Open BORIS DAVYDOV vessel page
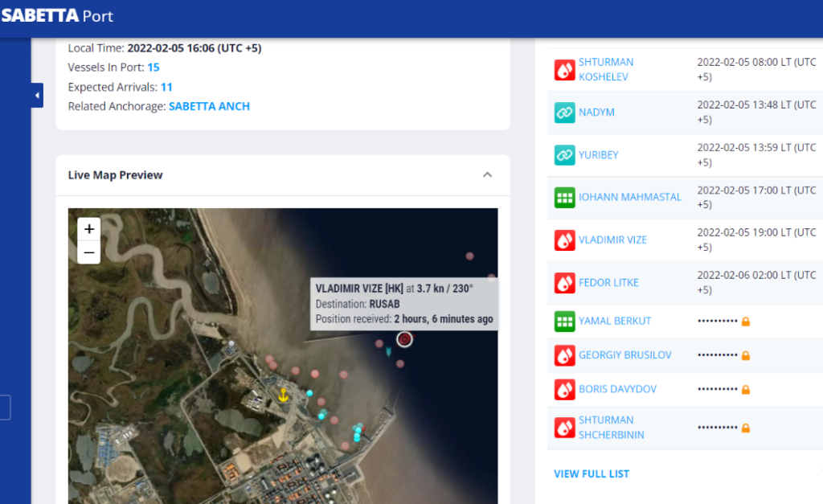 (617, 390)
